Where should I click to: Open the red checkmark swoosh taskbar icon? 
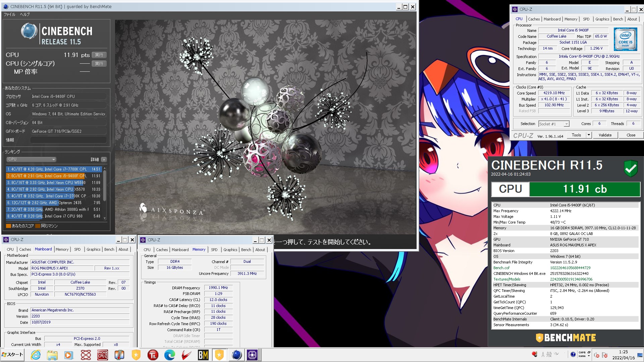(x=186, y=355)
